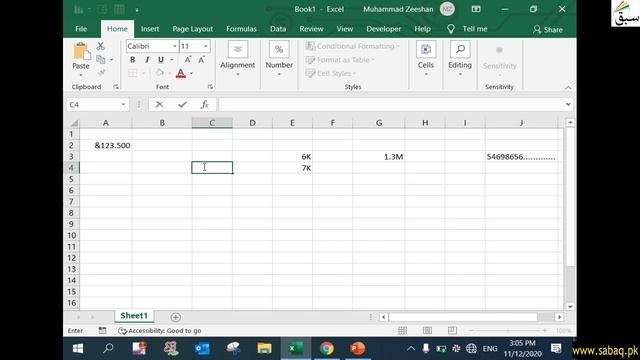Screen dimensions: 640x360
Task: Switch to the Developer tab
Action: (x=384, y=29)
